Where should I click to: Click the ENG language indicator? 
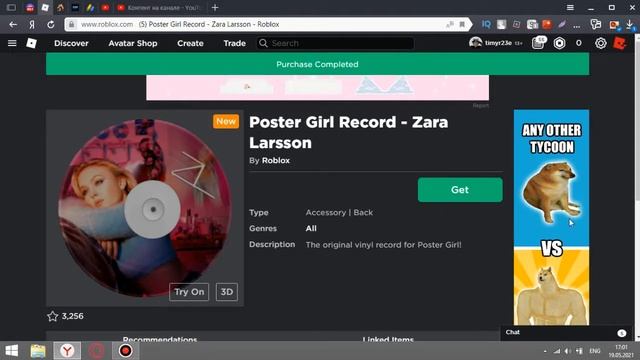point(595,351)
